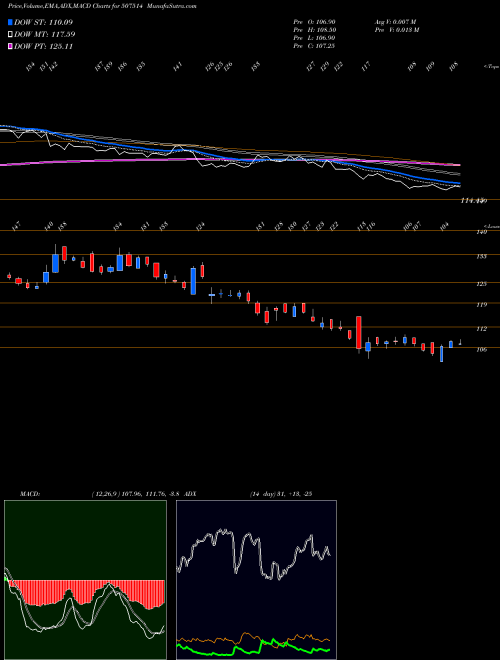Click the magenta DOW PT legend swatch
This screenshot has height=660, width=500.
tap(10, 46)
